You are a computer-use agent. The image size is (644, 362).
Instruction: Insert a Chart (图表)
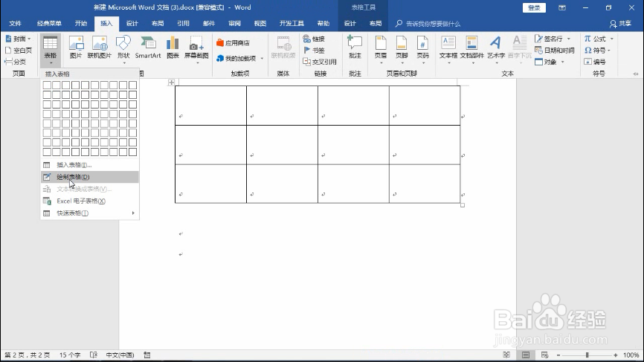pyautogui.click(x=173, y=48)
